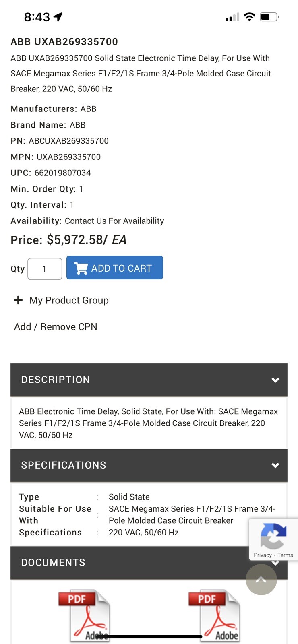Collapse the SPECIFICATIONS section

[275, 465]
